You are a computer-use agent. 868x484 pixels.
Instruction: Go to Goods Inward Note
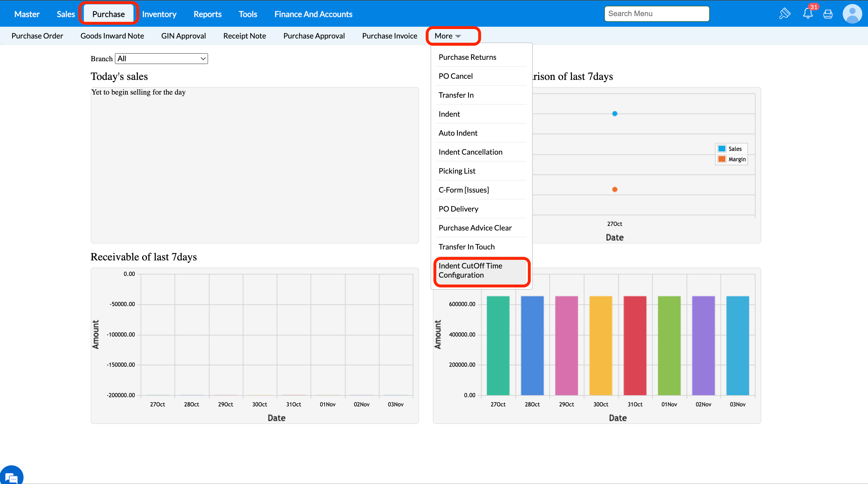tap(112, 36)
